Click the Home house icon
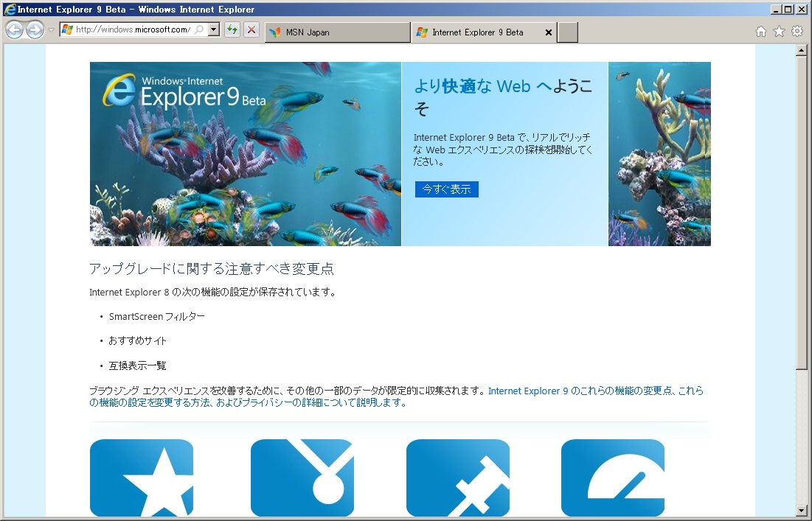The width and height of the screenshot is (812, 521). pyautogui.click(x=760, y=32)
